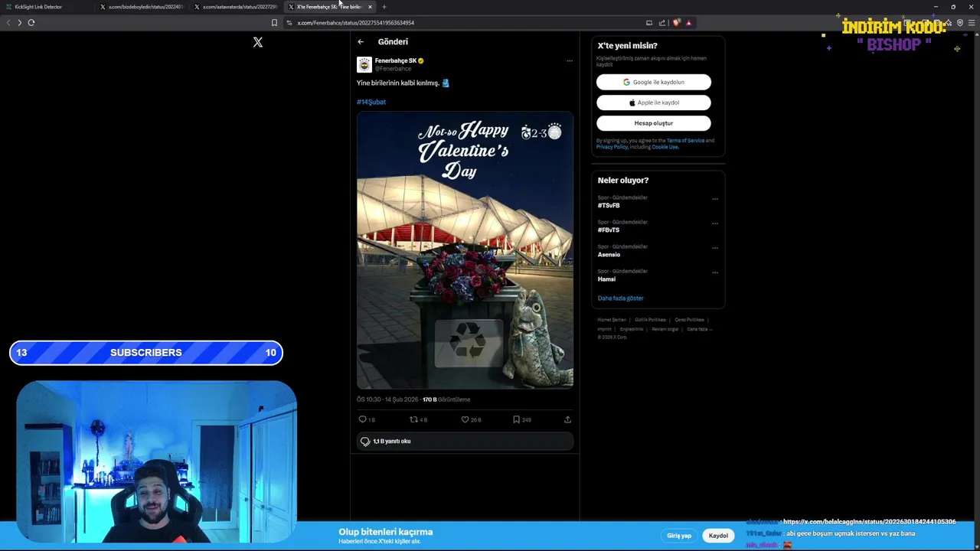Select the X'te Fenerbahçe SK tab
Viewport: 980px width, 551px height.
[x=329, y=7]
